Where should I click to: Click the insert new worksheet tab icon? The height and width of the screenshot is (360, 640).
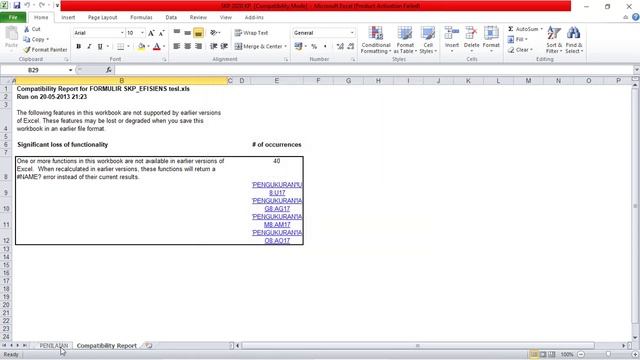pyautogui.click(x=148, y=346)
